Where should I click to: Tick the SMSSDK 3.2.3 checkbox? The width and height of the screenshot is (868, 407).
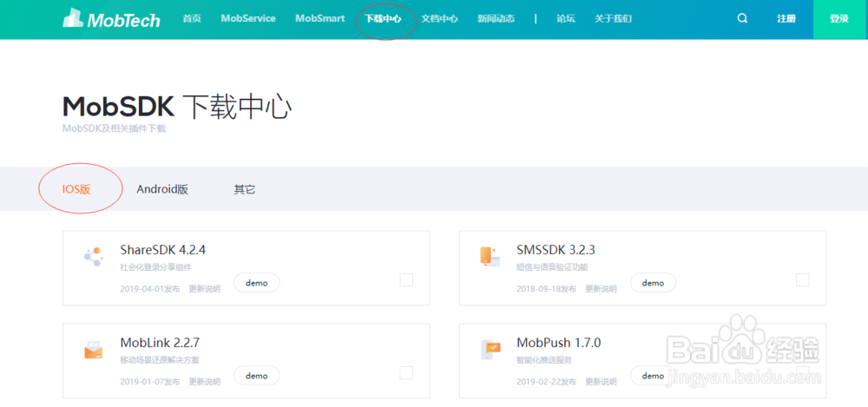coord(803,280)
